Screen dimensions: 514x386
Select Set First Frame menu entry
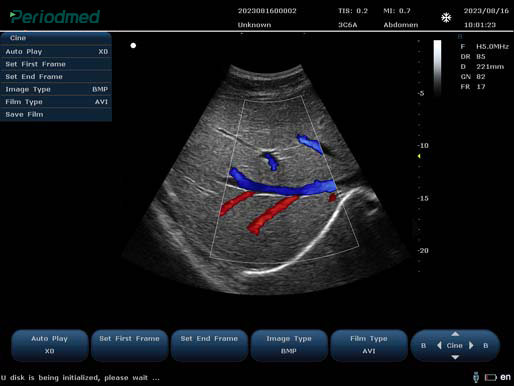56,64
